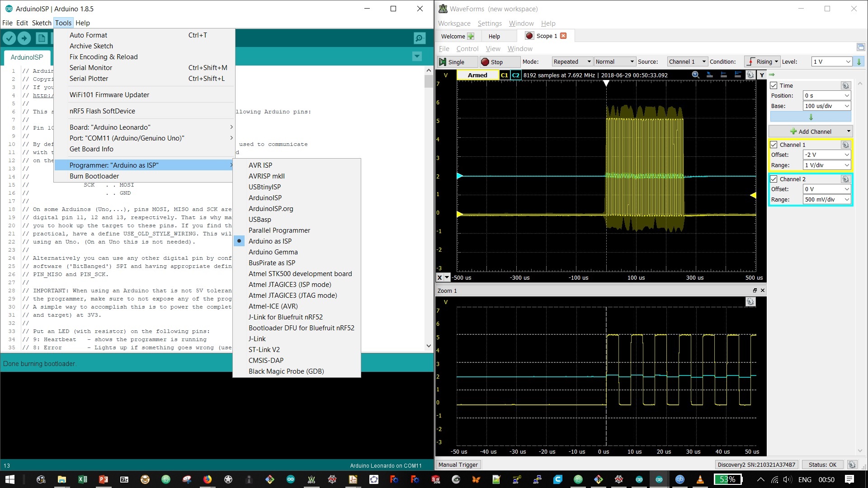Open PowerPoint from the taskbar
The width and height of the screenshot is (868, 488).
click(104, 479)
